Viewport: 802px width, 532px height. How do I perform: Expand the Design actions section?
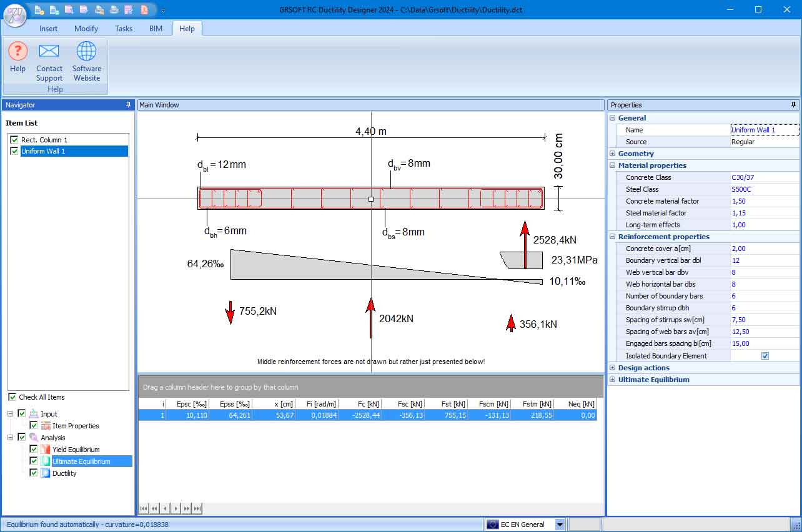613,368
